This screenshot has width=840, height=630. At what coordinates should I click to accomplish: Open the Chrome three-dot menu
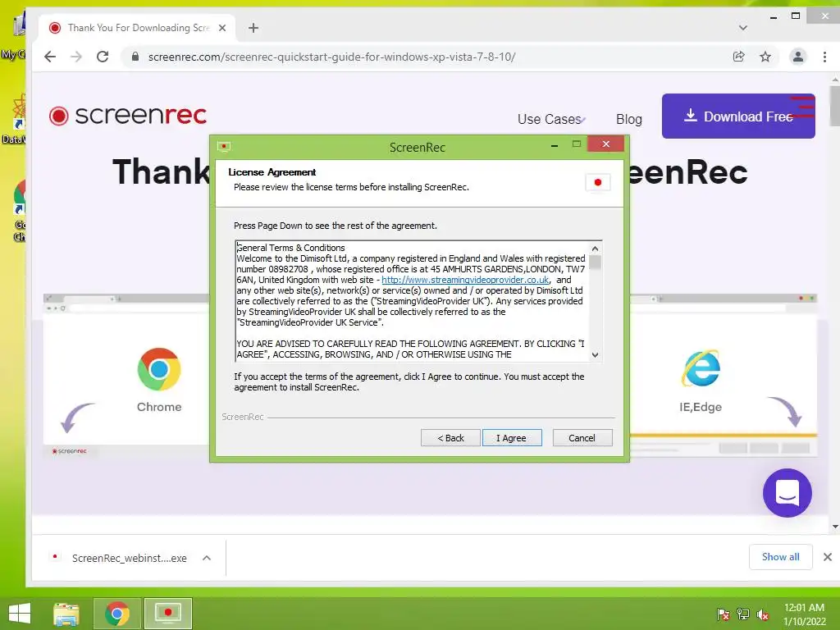824,57
